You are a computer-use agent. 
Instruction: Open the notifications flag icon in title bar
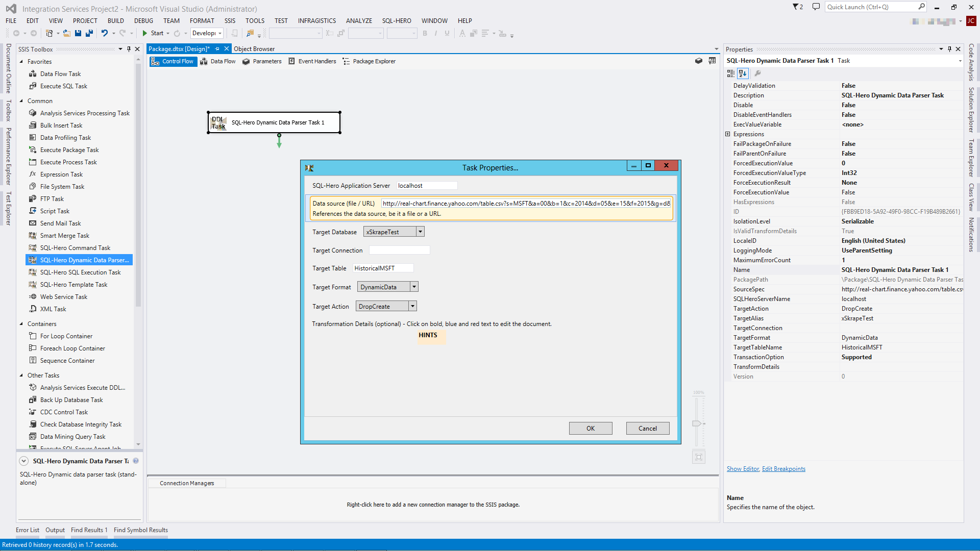[x=798, y=7]
